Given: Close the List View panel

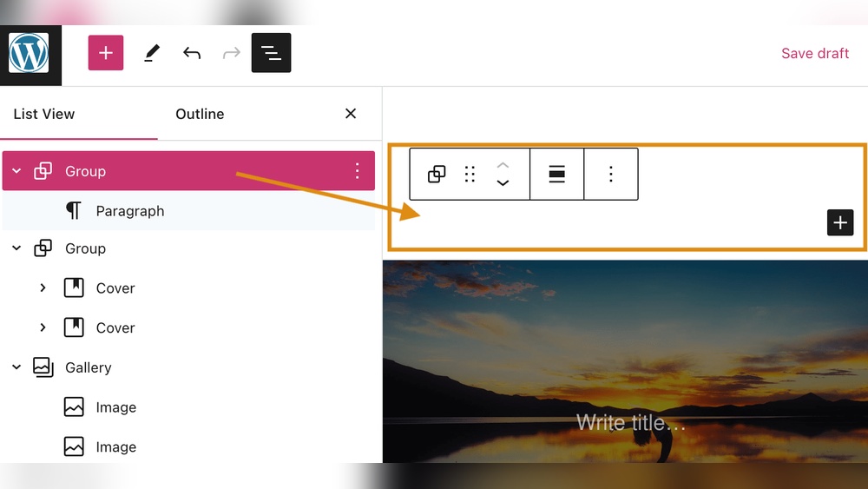Looking at the screenshot, I should coord(351,114).
